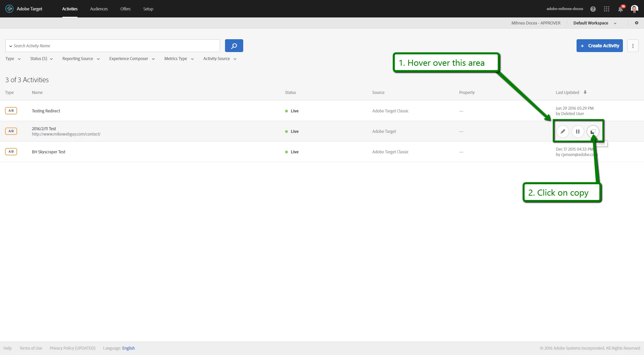Click Jun 29 2016 05:29 PM timestamp

pos(575,108)
